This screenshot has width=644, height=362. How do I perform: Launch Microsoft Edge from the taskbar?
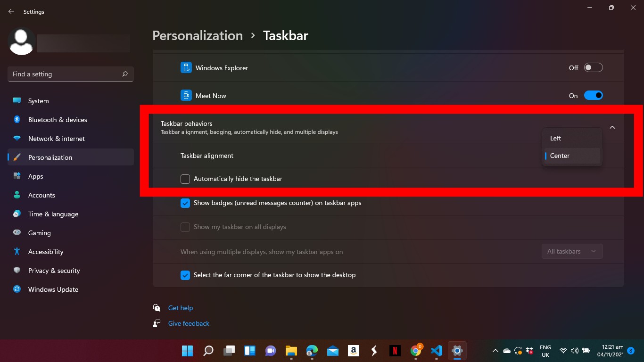tap(312, 351)
